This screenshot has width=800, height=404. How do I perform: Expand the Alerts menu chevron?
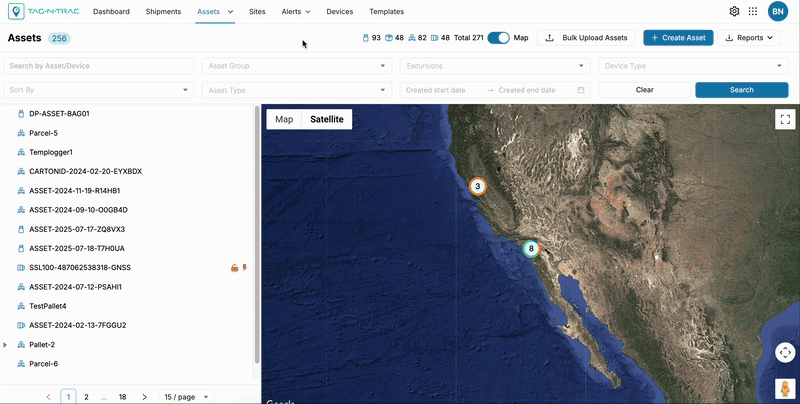pyautogui.click(x=308, y=12)
